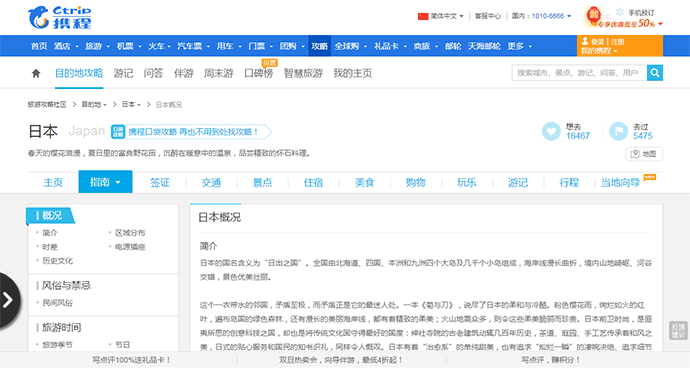Select the 签证 destination tab
The width and height of the screenshot is (690, 368).
pos(160,182)
